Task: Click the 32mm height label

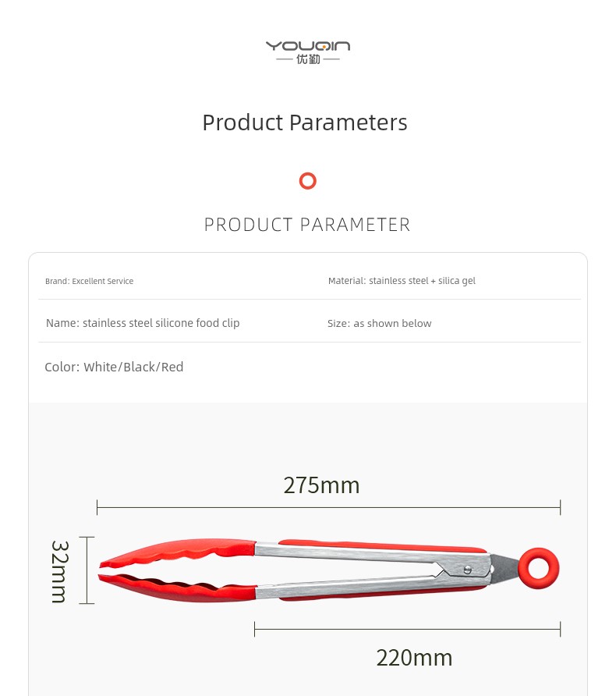Action: point(60,571)
